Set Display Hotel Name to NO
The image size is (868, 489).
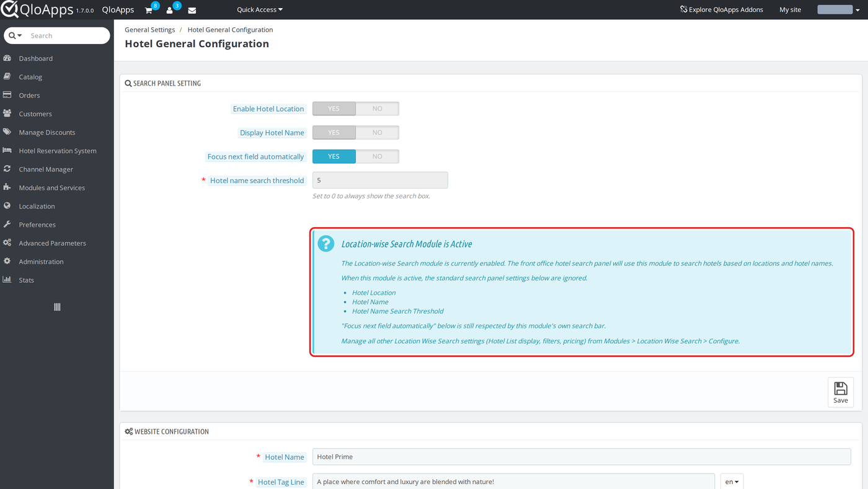(378, 132)
